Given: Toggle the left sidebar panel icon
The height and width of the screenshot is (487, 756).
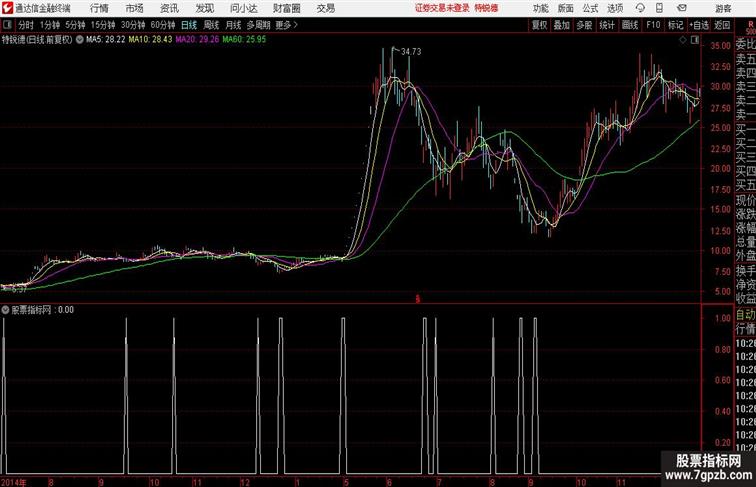Looking at the screenshot, I should coord(7,25).
